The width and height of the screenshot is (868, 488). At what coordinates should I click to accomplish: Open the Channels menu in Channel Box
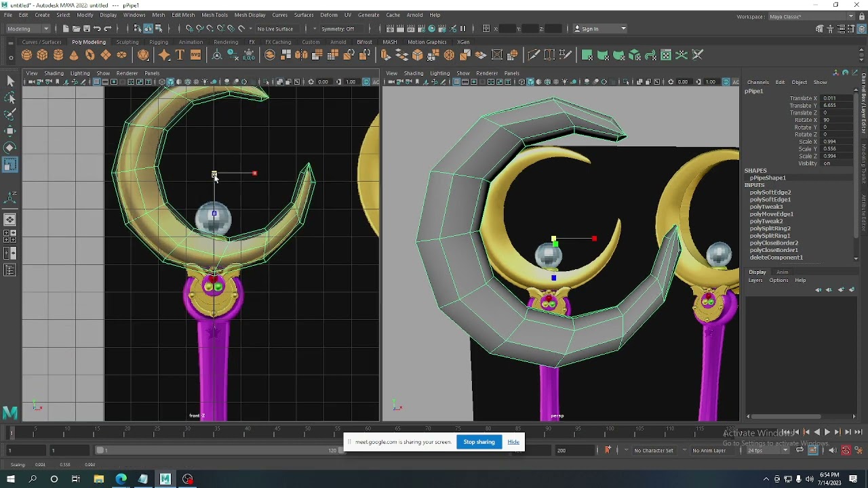[757, 83]
